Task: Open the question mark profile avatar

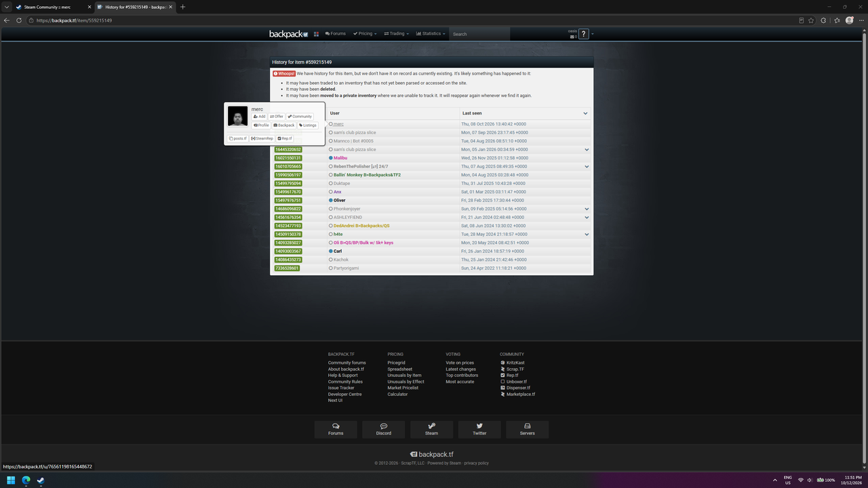Action: (x=583, y=34)
